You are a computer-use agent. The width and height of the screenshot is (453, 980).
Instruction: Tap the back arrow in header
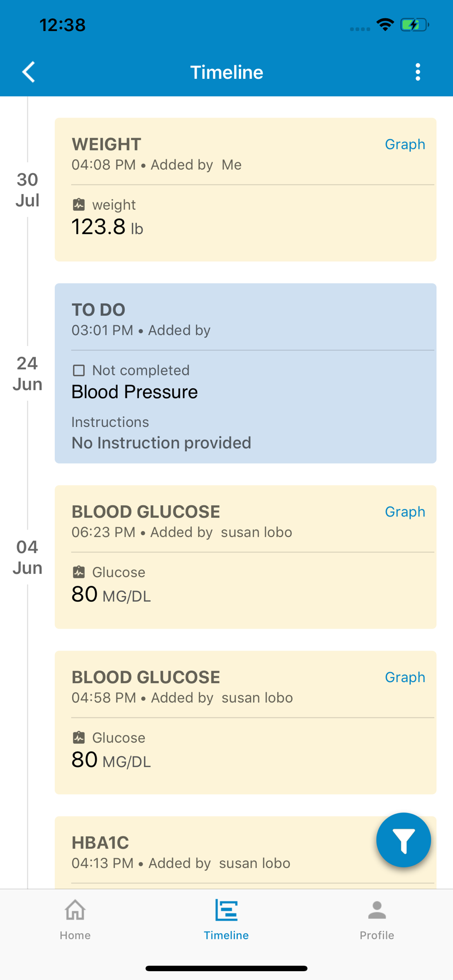pyautogui.click(x=28, y=72)
